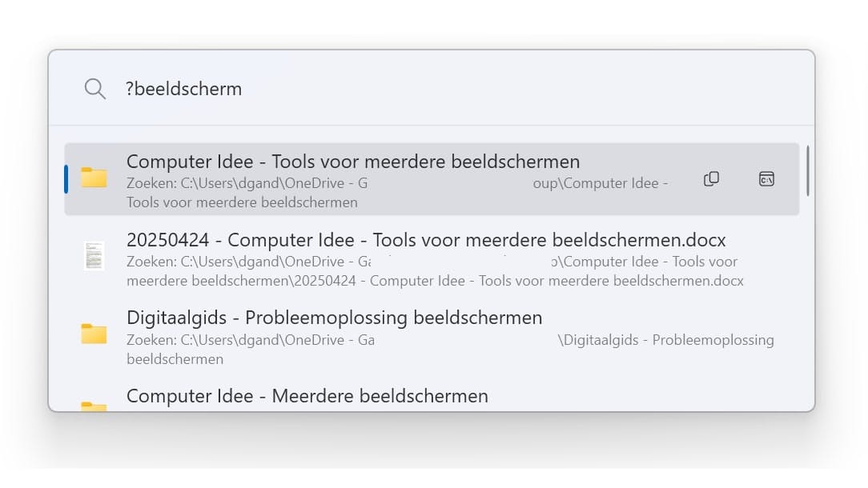This screenshot has height=488, width=868.
Task: Select Digitaalgids - Probleemoplossing beeldschermen result
Action: [x=334, y=318]
